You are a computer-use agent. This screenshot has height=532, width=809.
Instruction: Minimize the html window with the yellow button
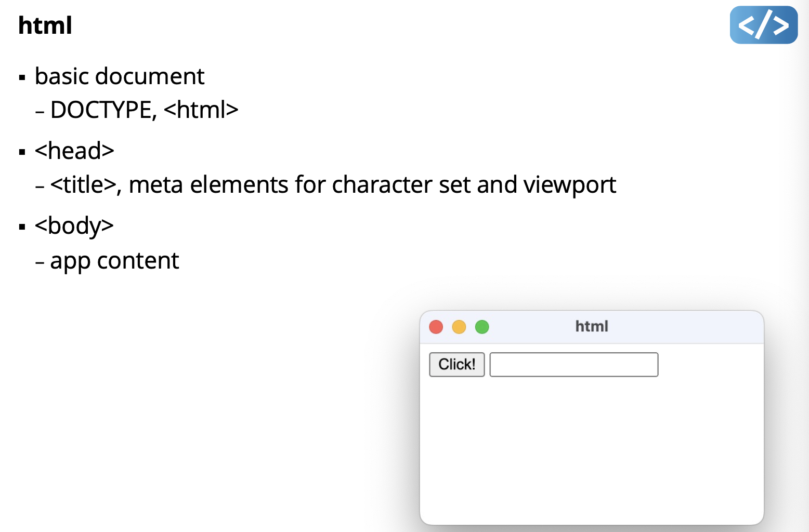pyautogui.click(x=459, y=327)
